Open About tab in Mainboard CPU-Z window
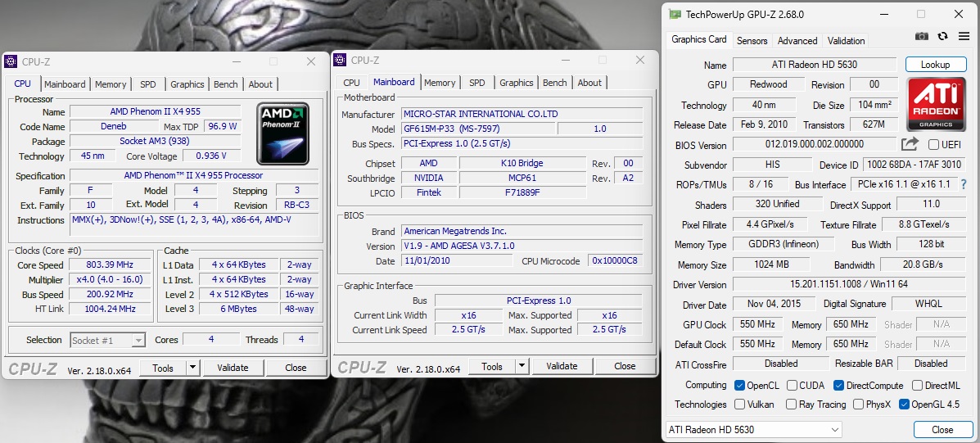The image size is (980, 443). [x=589, y=83]
